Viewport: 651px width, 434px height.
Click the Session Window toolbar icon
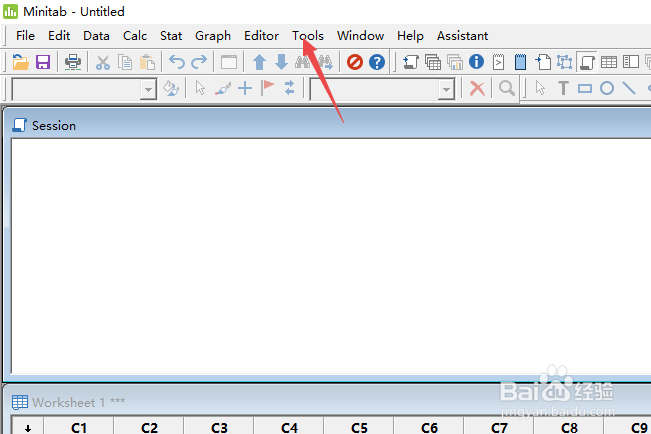587,62
